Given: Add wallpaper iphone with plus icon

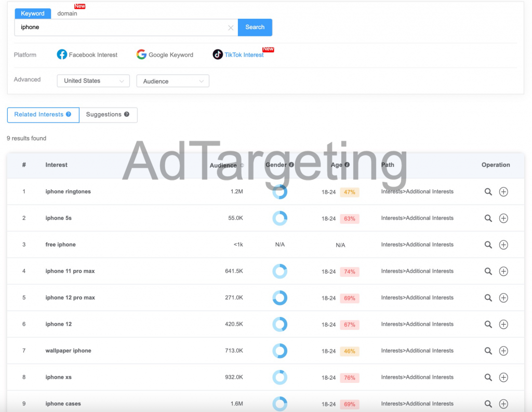Looking at the screenshot, I should pos(503,351).
